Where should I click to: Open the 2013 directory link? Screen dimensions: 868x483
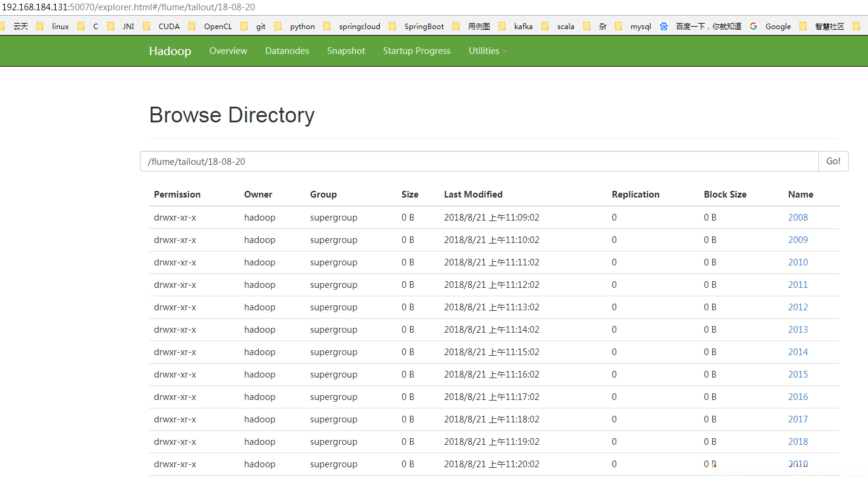[798, 330]
